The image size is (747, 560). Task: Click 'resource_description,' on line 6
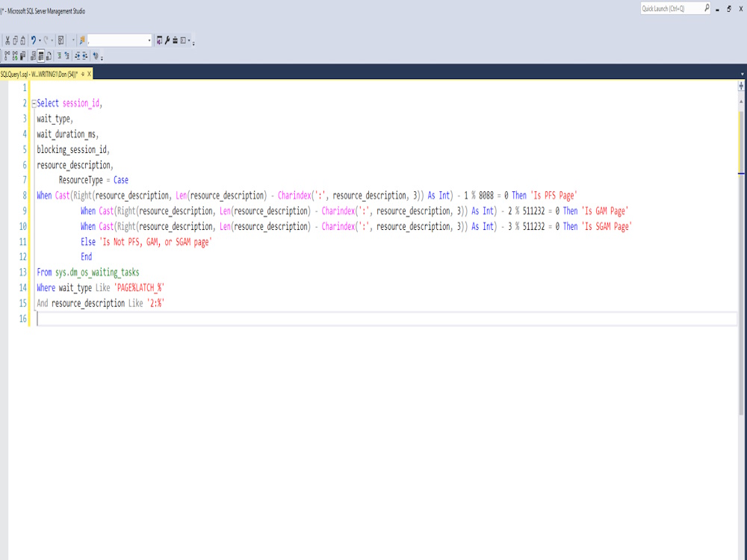point(75,165)
